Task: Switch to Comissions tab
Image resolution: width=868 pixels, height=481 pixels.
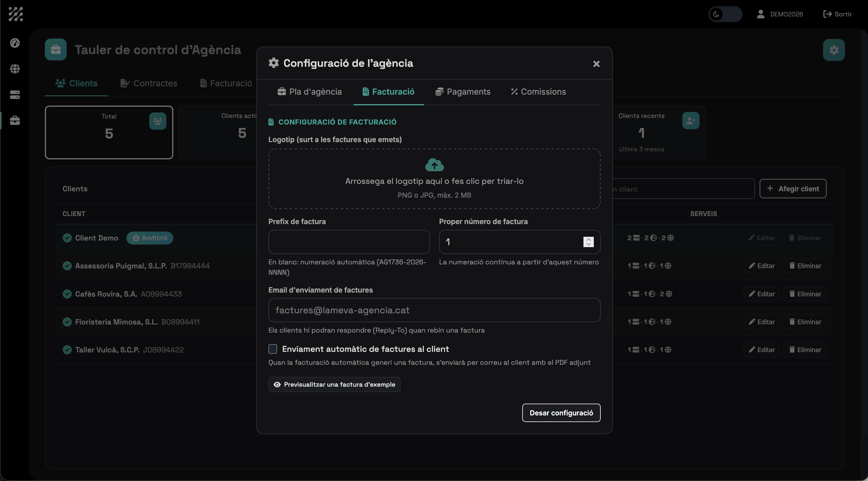Action: click(x=538, y=92)
